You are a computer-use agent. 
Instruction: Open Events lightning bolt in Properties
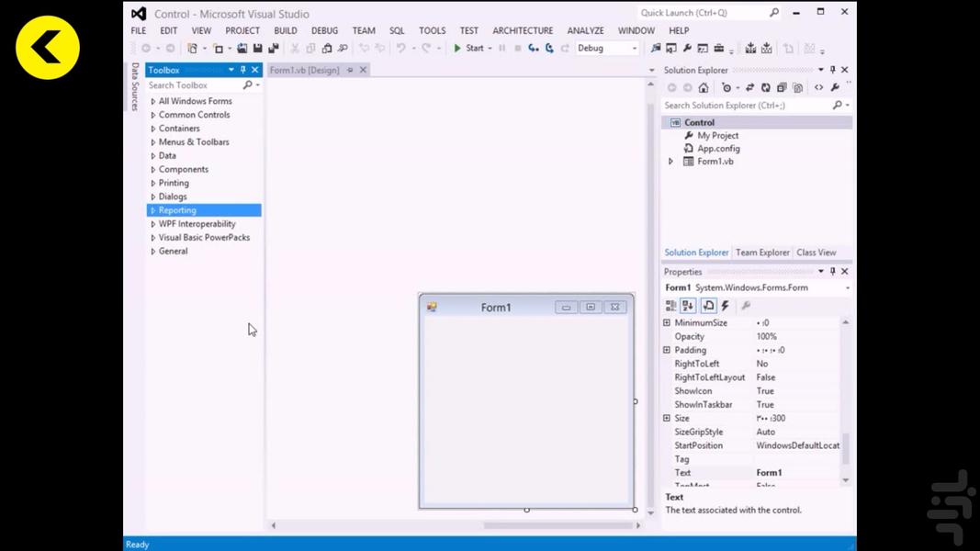pos(726,306)
